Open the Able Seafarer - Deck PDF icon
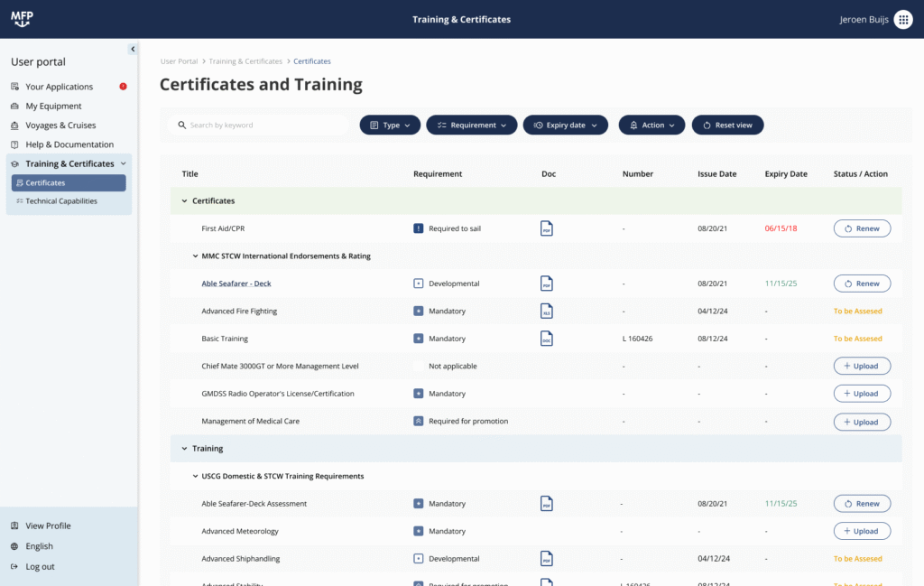This screenshot has width=924, height=586. pos(547,283)
